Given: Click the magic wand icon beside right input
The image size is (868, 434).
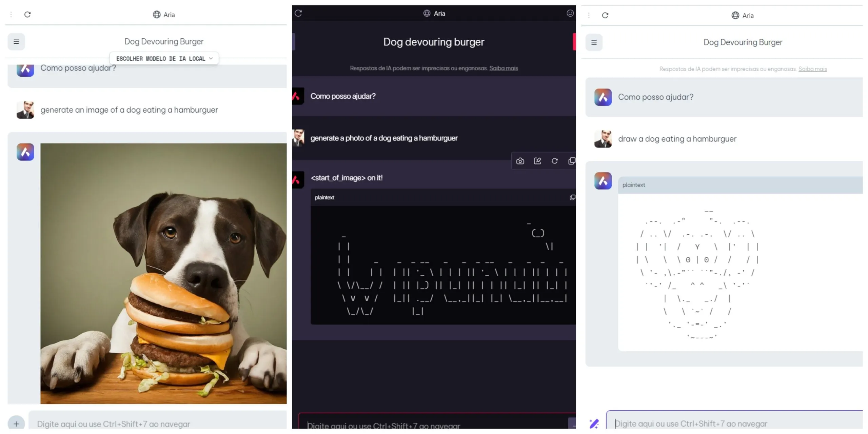Looking at the screenshot, I should click(594, 423).
